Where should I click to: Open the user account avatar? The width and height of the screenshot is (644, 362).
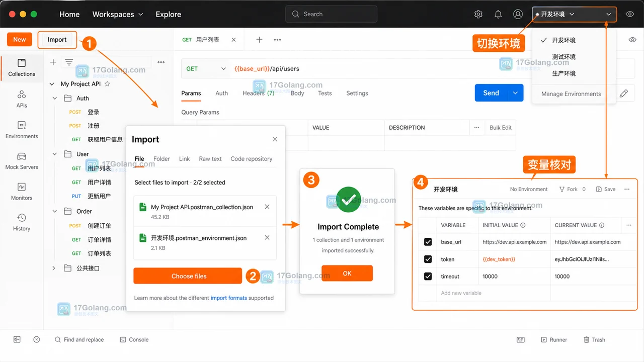(x=518, y=14)
